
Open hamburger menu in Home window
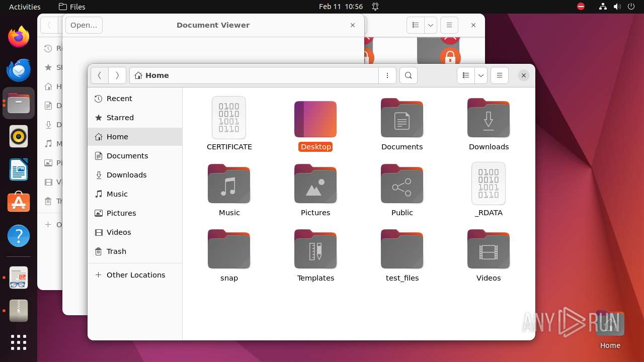click(x=500, y=75)
